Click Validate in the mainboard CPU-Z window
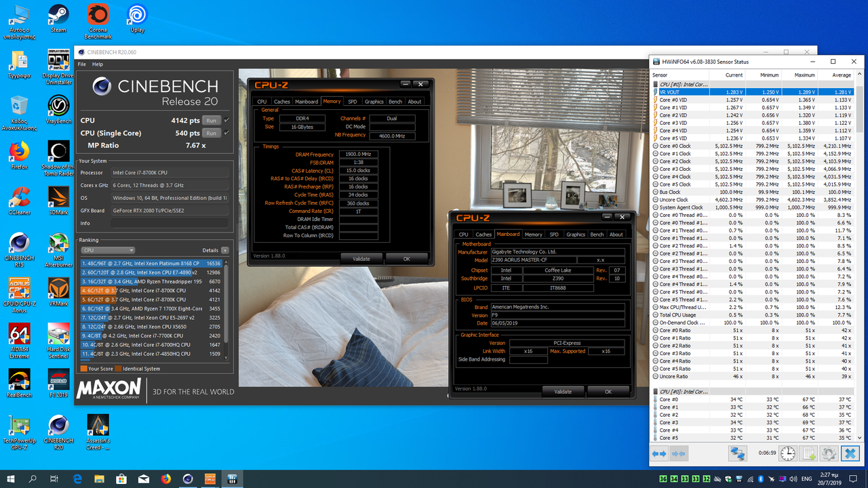This screenshot has height=488, width=868. 563,392
